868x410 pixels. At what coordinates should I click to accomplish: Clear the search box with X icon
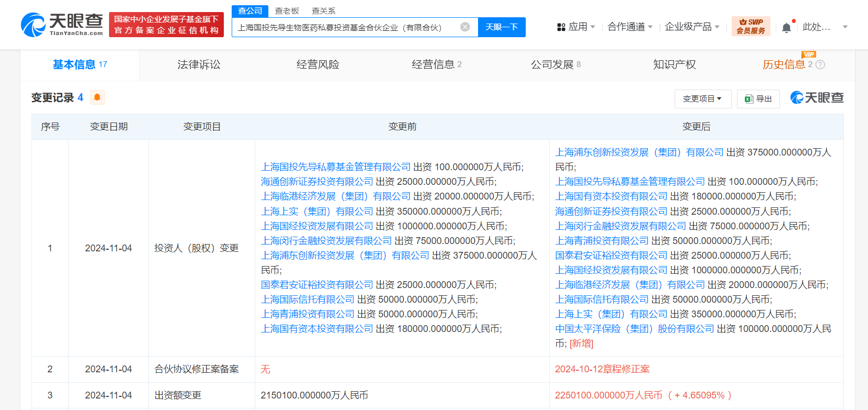click(x=465, y=27)
